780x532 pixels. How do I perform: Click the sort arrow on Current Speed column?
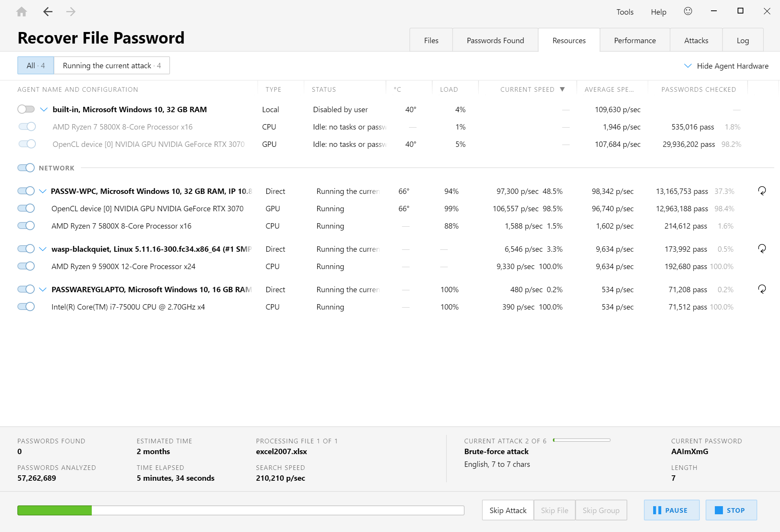pos(562,89)
